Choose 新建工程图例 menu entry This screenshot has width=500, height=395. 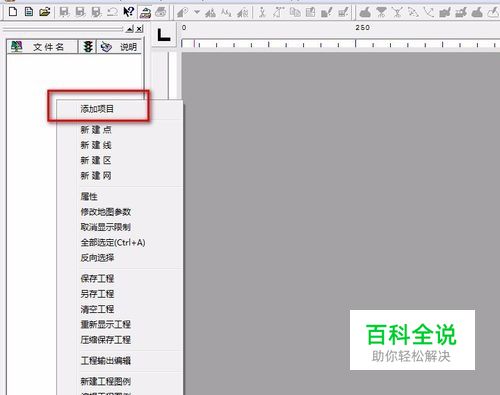tap(106, 381)
